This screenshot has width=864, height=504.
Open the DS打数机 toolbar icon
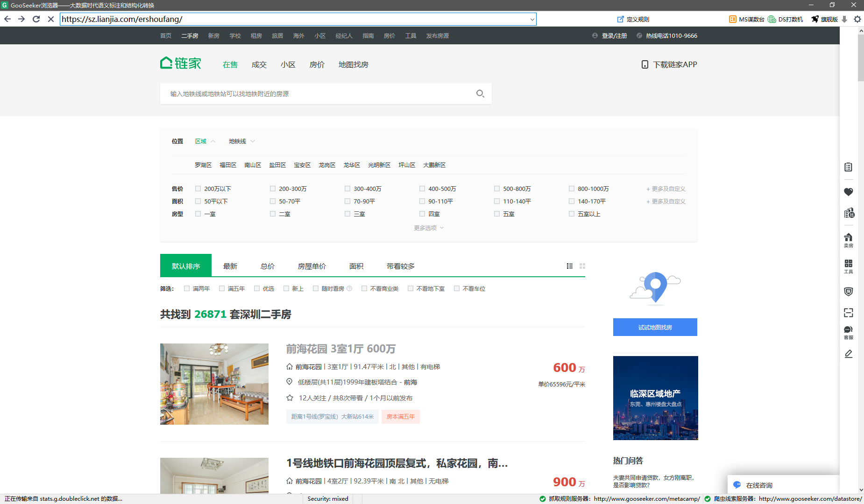pyautogui.click(x=772, y=19)
